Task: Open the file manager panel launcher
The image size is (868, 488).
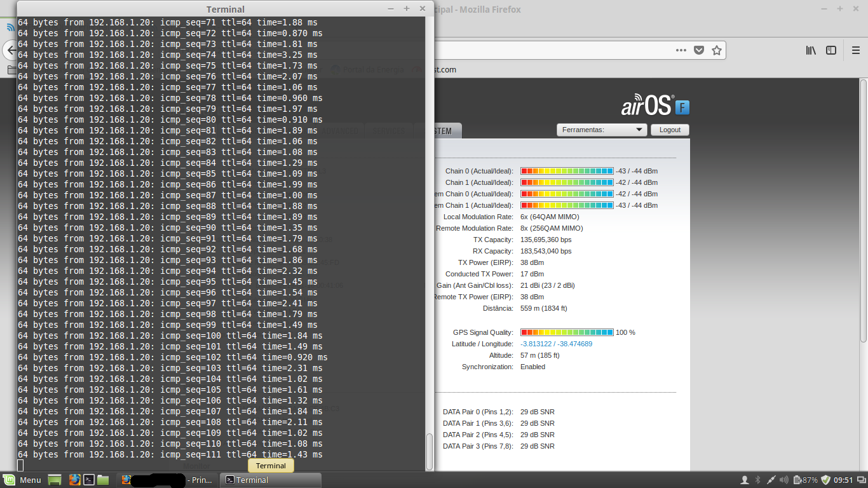Action: tap(104, 480)
